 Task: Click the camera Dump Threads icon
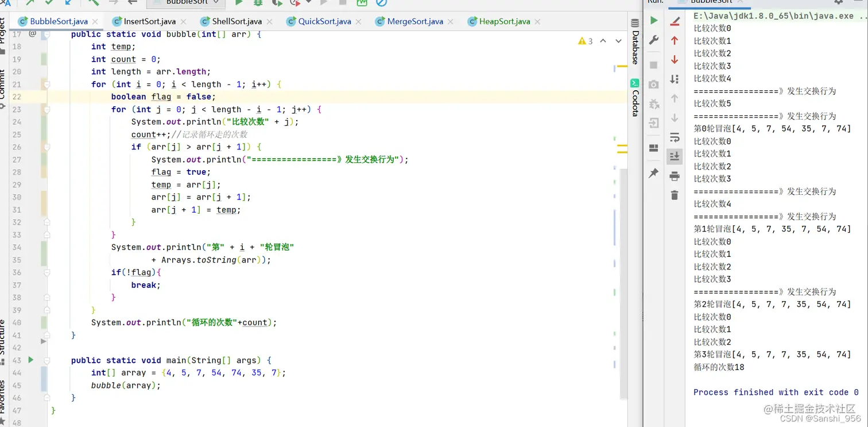[653, 84]
